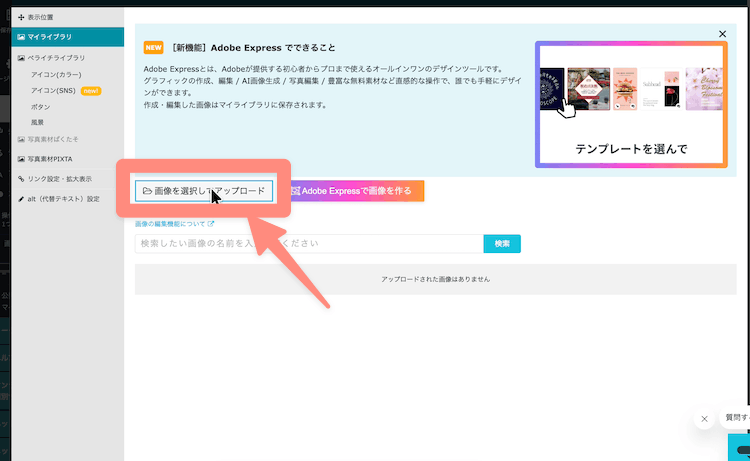Viewport: 750px width, 461px height.
Task: Click the banner heading Adobe Express でできること
Action: click(x=253, y=48)
